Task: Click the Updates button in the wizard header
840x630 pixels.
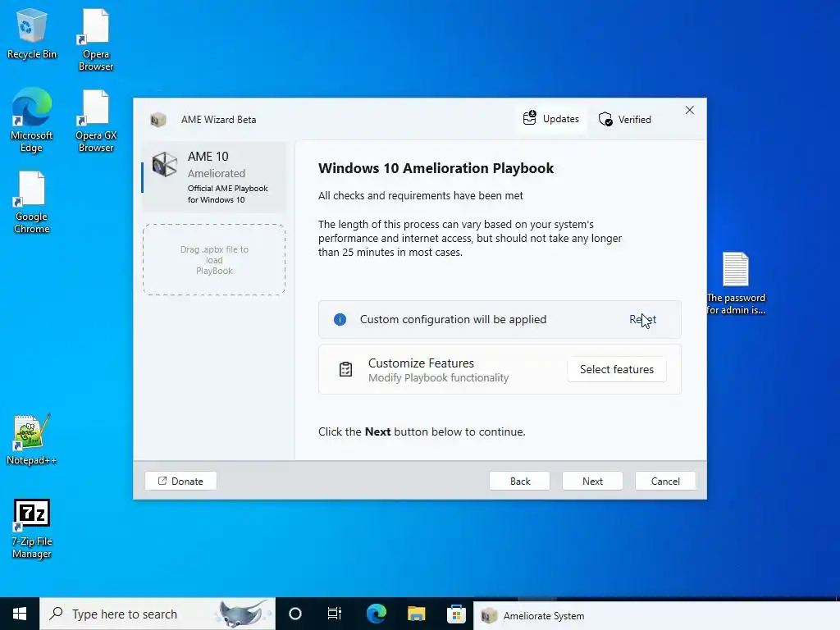Action: coord(550,119)
